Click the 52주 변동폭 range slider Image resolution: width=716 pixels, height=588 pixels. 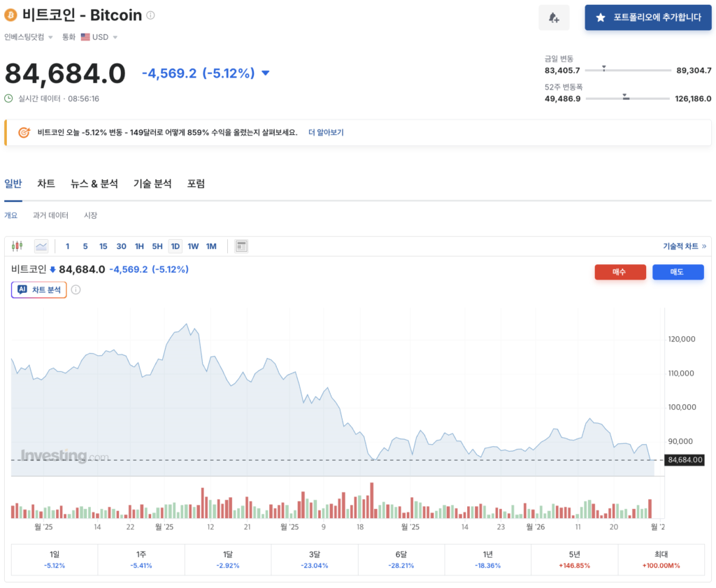[x=627, y=99]
